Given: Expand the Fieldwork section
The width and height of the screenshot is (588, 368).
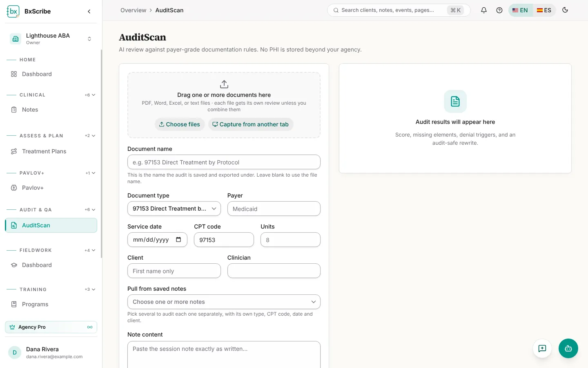Looking at the screenshot, I should coord(90,250).
